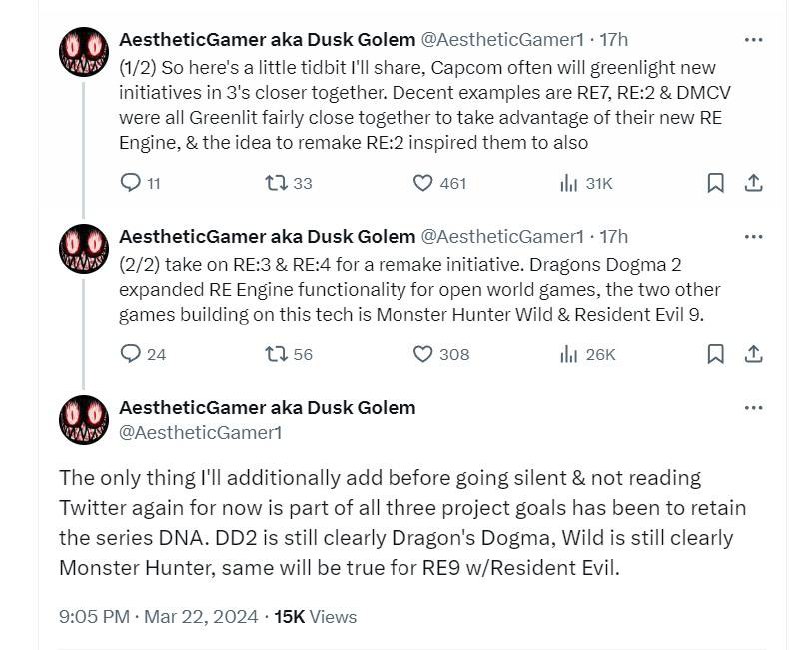This screenshot has height=650, width=800.
Task: Share the first tweet
Action: coord(755,182)
